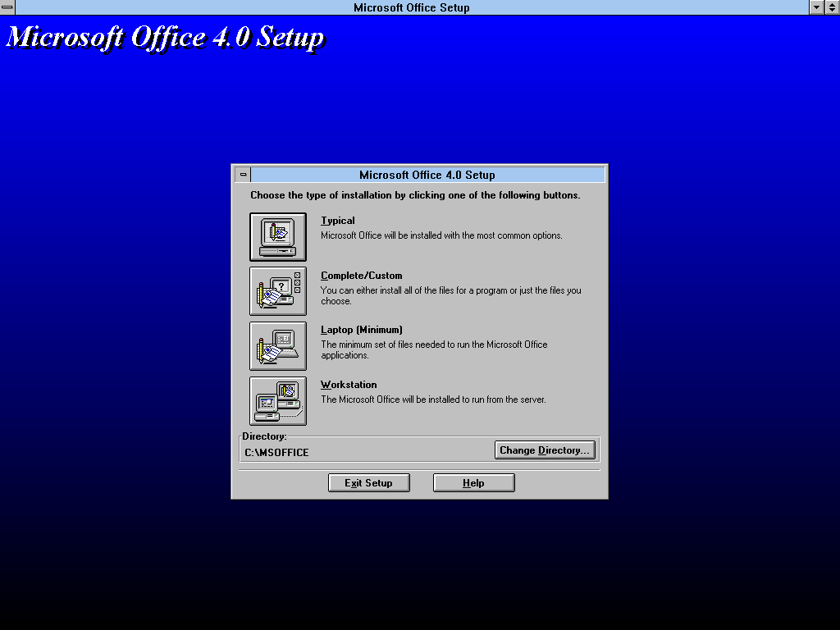Click the 'Workstation' heading text
Viewport: 840px width, 630px height.
click(x=349, y=385)
